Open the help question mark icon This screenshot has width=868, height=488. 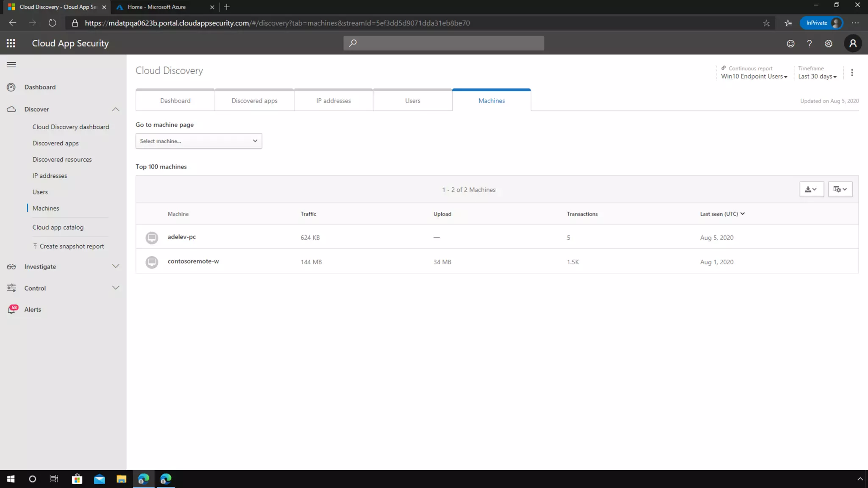pos(809,43)
